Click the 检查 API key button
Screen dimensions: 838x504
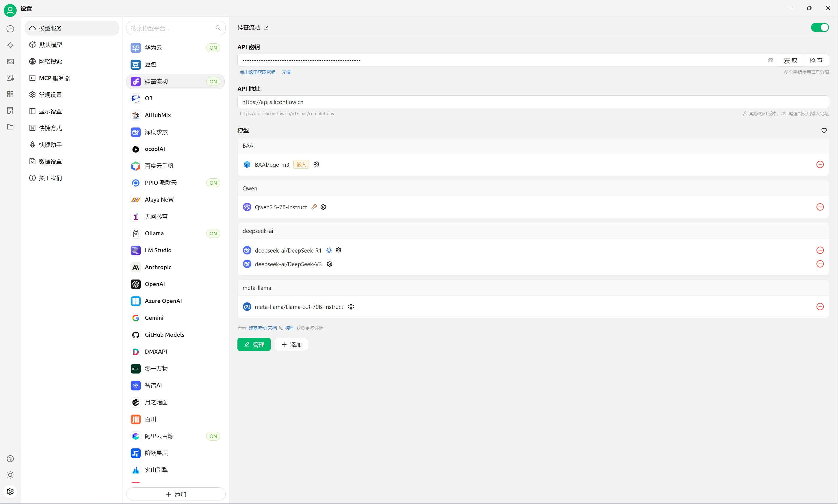click(816, 60)
